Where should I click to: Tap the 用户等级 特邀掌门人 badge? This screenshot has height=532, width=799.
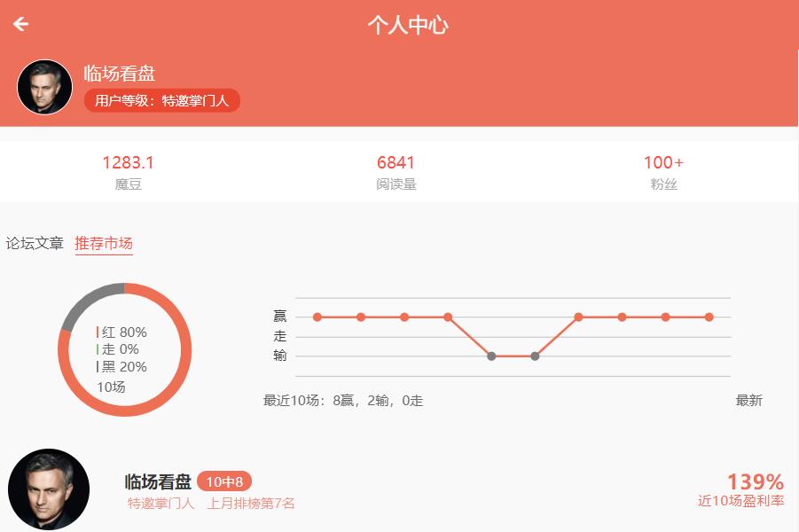[x=161, y=100]
